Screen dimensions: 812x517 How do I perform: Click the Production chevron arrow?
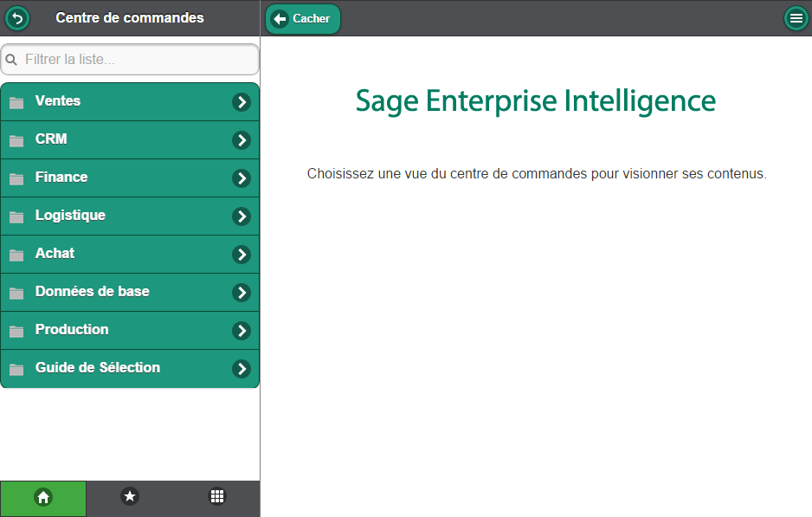[x=242, y=331]
